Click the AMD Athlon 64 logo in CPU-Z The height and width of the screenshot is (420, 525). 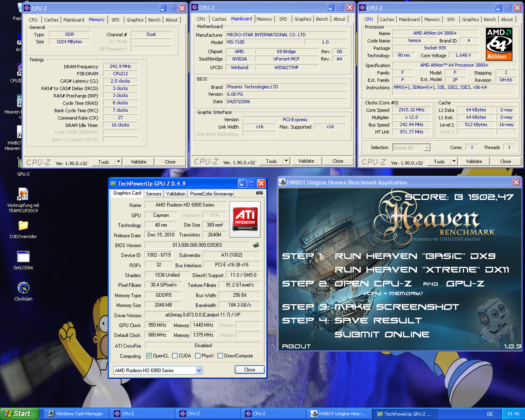pos(499,44)
